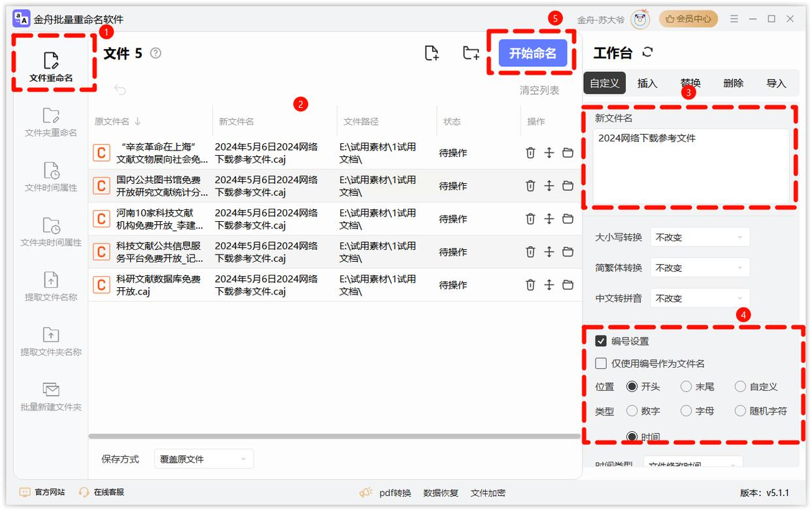Switch to the 插入 tab

pos(647,83)
